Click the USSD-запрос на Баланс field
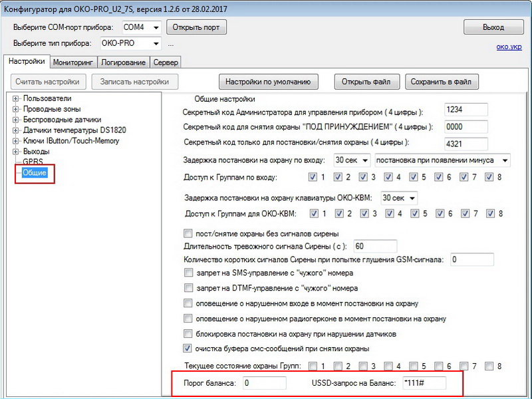Screen dimensions: 532x399 pyautogui.click(x=424, y=383)
